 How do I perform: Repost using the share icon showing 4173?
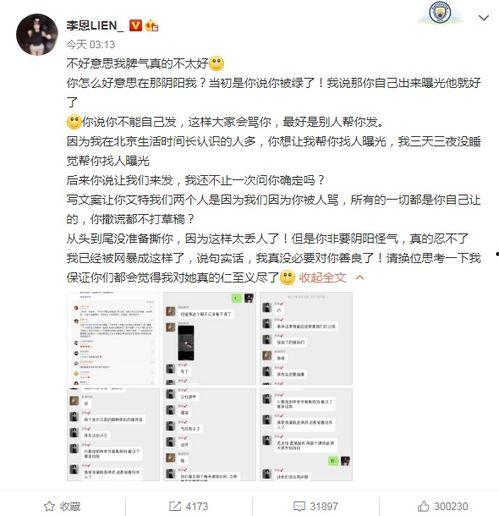point(189,506)
